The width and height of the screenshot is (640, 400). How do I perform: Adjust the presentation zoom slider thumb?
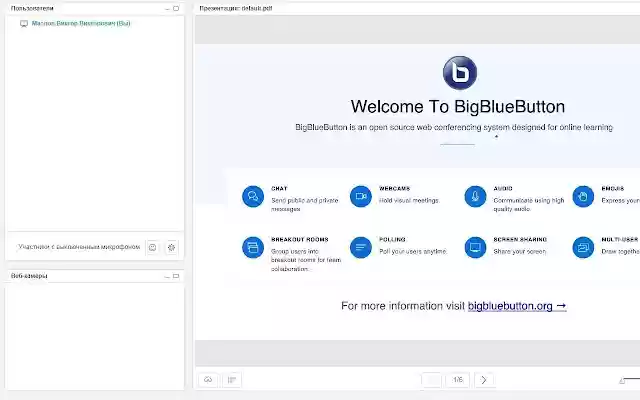622,381
